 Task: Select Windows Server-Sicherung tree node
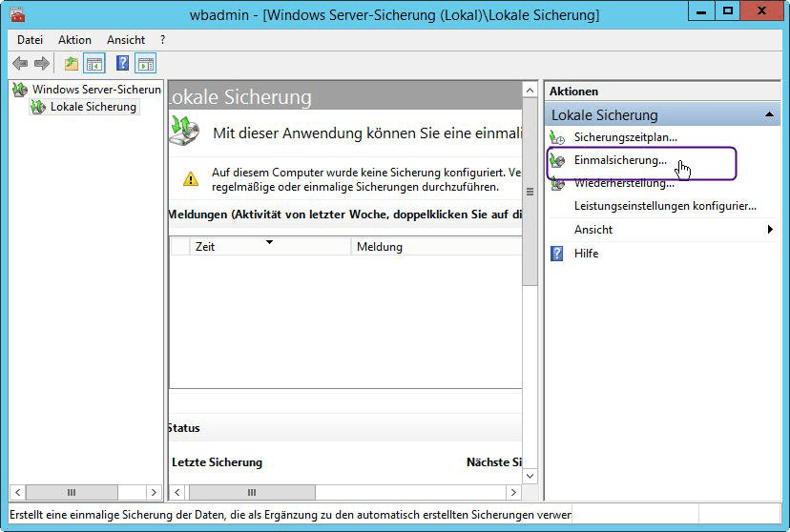(95, 89)
